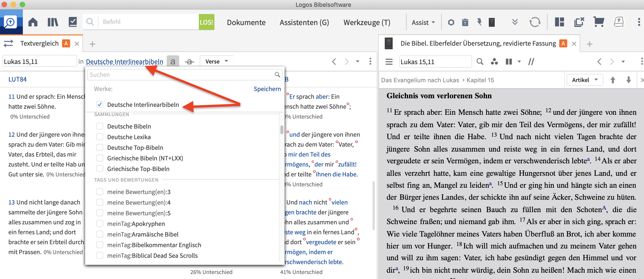644x279 pixels.
Task: Go back in Textvergleich history
Action: pos(334,61)
